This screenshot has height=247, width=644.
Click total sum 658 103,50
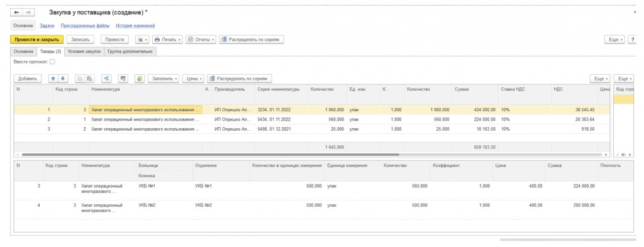coord(485,147)
